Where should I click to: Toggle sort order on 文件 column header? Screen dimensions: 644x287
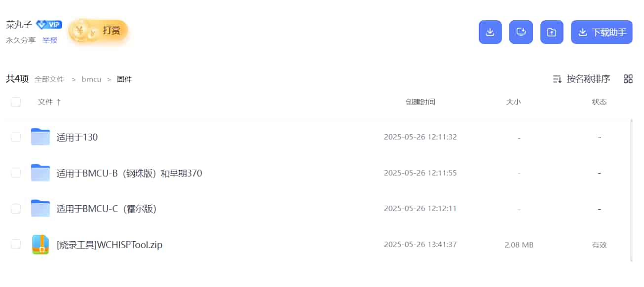(x=49, y=102)
